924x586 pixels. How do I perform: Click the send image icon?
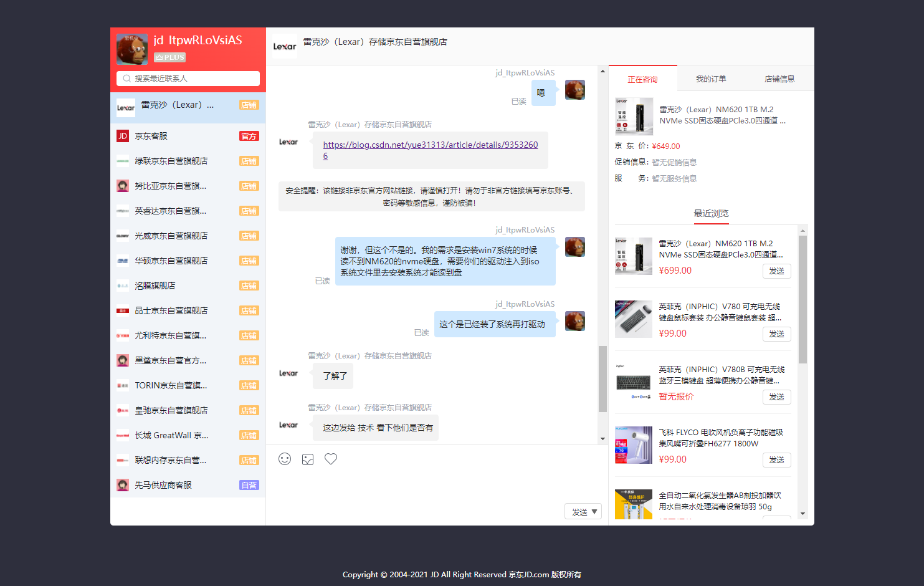308,459
